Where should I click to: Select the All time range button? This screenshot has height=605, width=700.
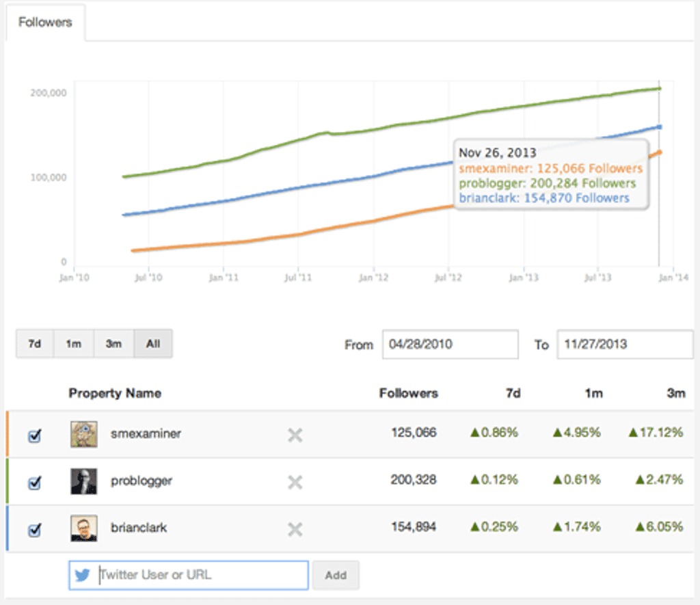pyautogui.click(x=152, y=344)
